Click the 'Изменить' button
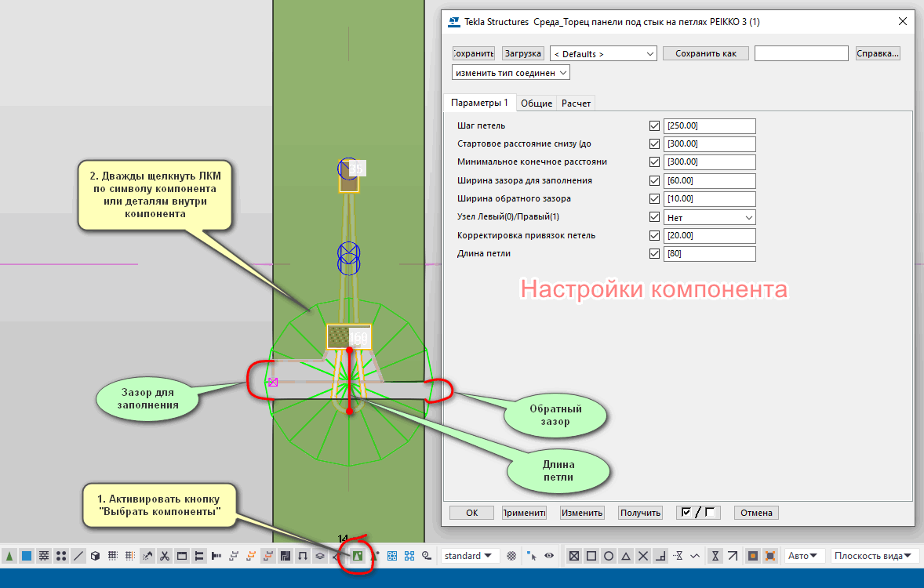The width and height of the screenshot is (924, 588). click(x=582, y=513)
